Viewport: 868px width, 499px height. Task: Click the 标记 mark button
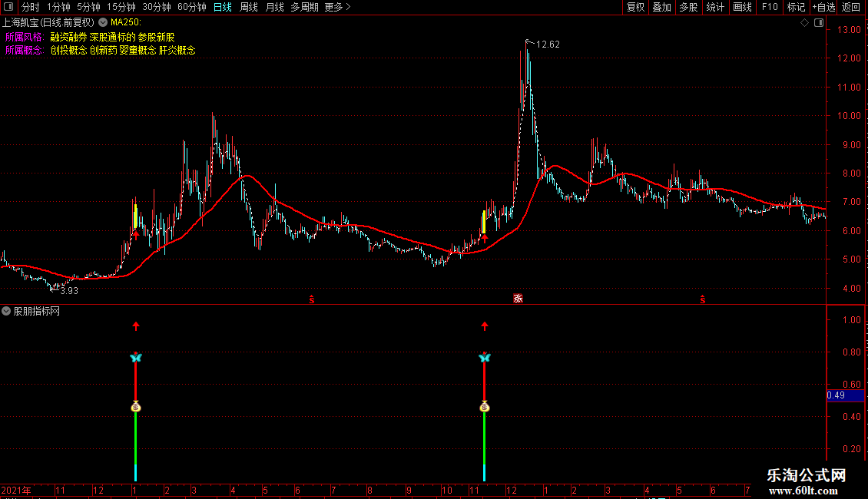click(796, 7)
